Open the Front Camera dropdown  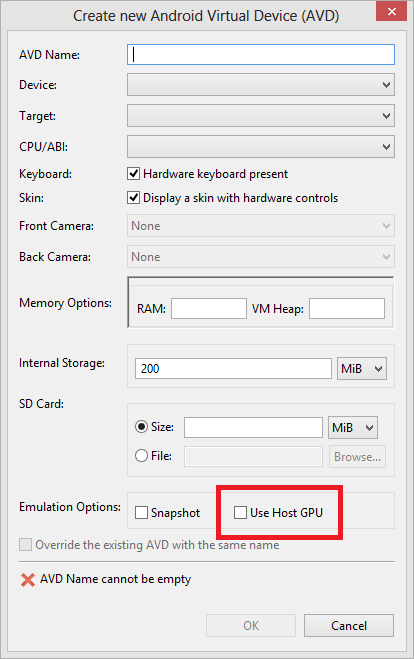coord(261,226)
